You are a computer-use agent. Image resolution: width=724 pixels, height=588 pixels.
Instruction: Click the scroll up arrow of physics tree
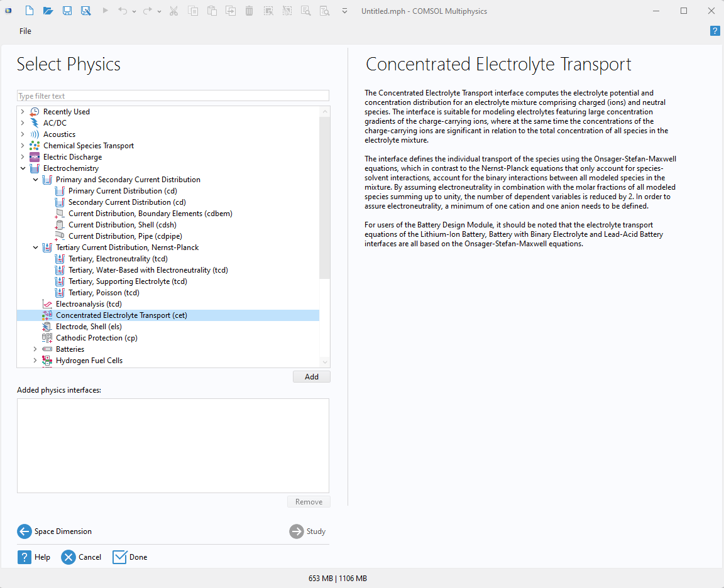point(325,112)
